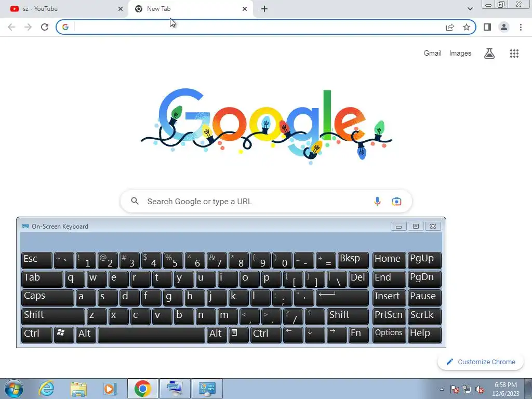Tap the up arrow key
532x399 pixels.
(315, 316)
